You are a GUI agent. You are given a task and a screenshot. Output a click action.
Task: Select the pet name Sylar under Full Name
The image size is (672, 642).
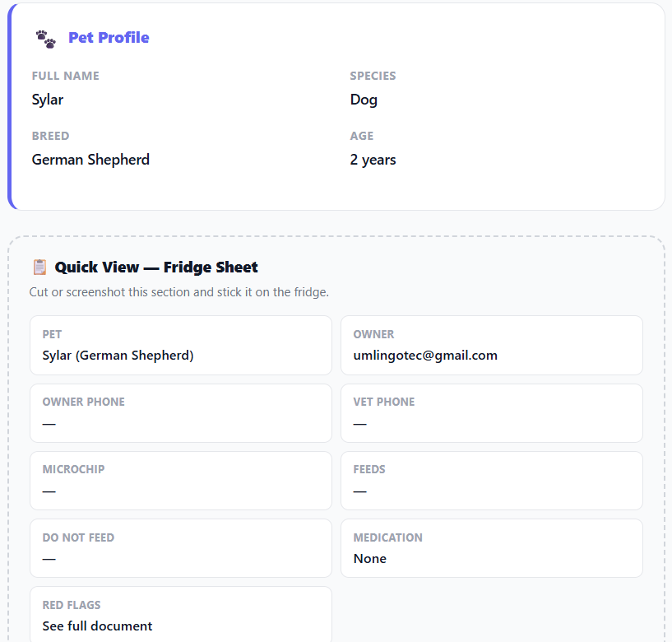(48, 100)
